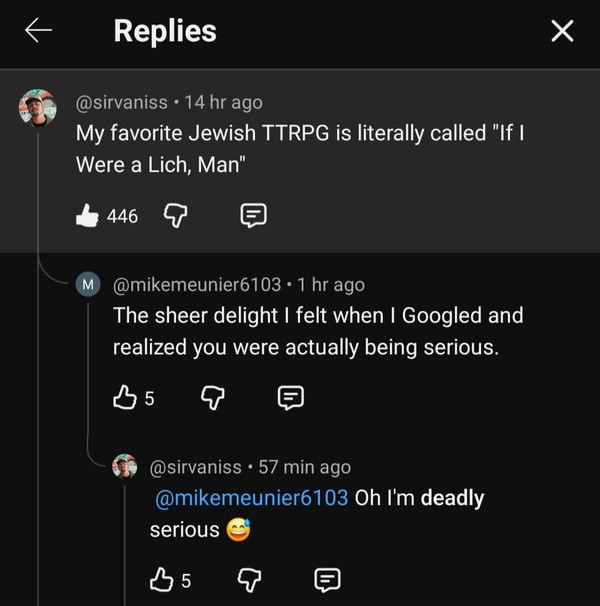Viewport: 600px width, 606px height.
Task: Like the "deadly serious" reply
Action: coord(162,579)
